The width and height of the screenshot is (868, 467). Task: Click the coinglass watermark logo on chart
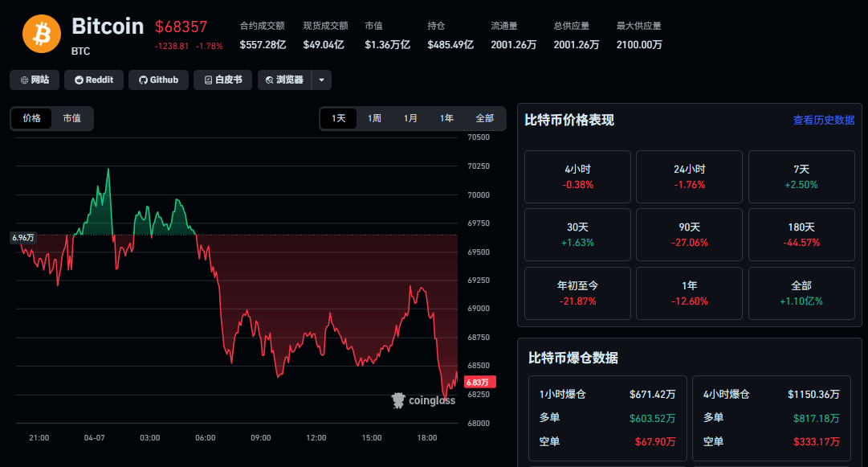point(423,400)
